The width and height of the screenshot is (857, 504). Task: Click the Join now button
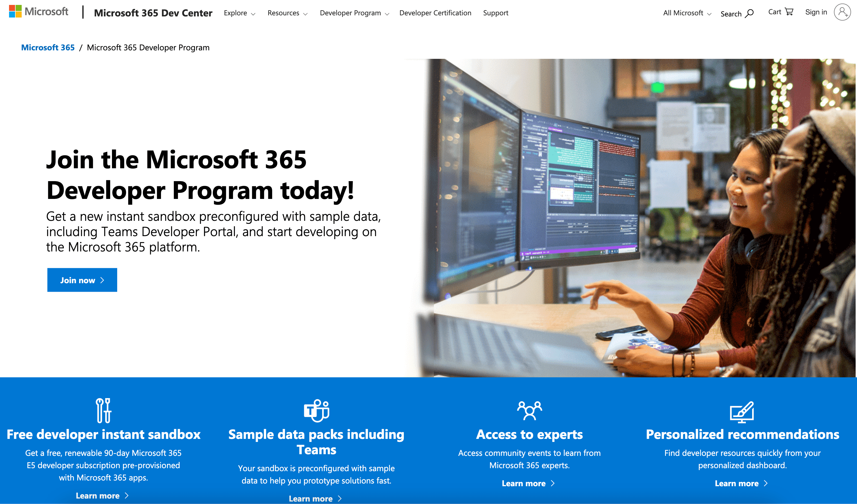[82, 279]
